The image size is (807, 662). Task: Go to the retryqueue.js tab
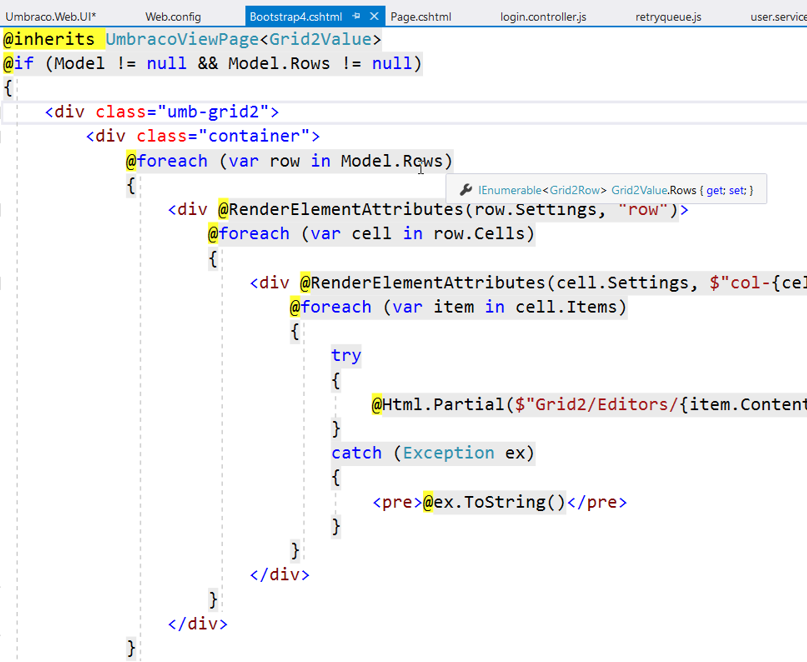[668, 16]
